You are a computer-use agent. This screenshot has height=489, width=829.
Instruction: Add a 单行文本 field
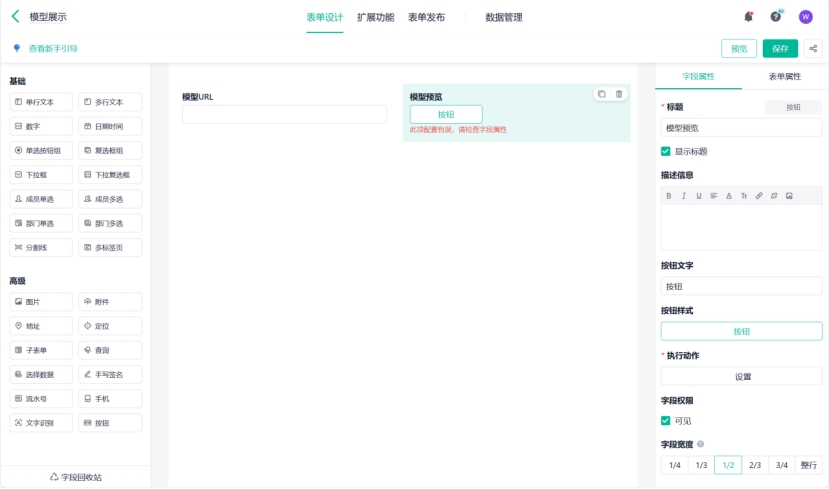coord(41,102)
